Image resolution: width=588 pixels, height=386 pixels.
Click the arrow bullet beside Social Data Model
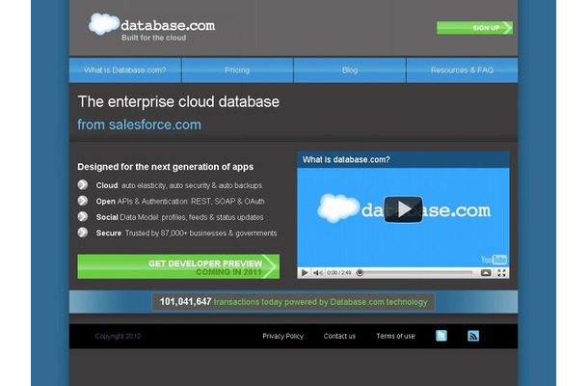click(x=83, y=217)
